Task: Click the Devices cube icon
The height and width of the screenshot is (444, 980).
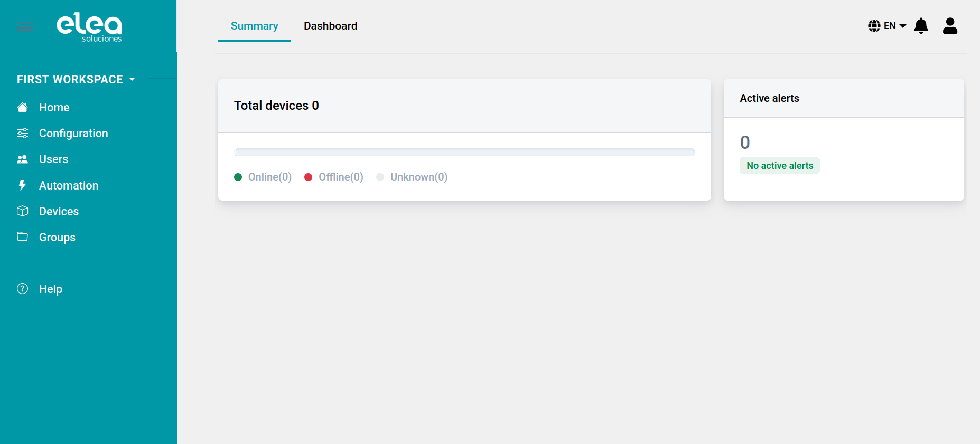Action: [x=22, y=211]
